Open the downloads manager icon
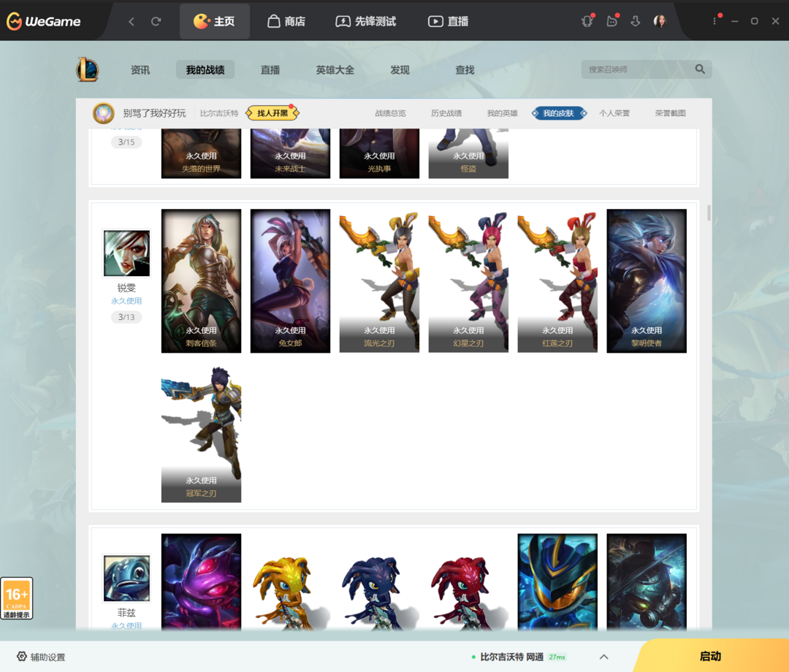This screenshot has height=672, width=789. click(x=636, y=21)
